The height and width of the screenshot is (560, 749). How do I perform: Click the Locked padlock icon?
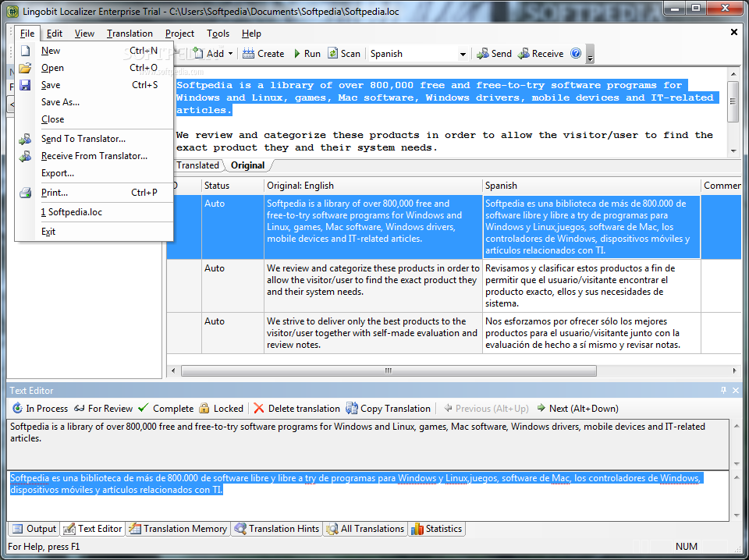point(204,408)
